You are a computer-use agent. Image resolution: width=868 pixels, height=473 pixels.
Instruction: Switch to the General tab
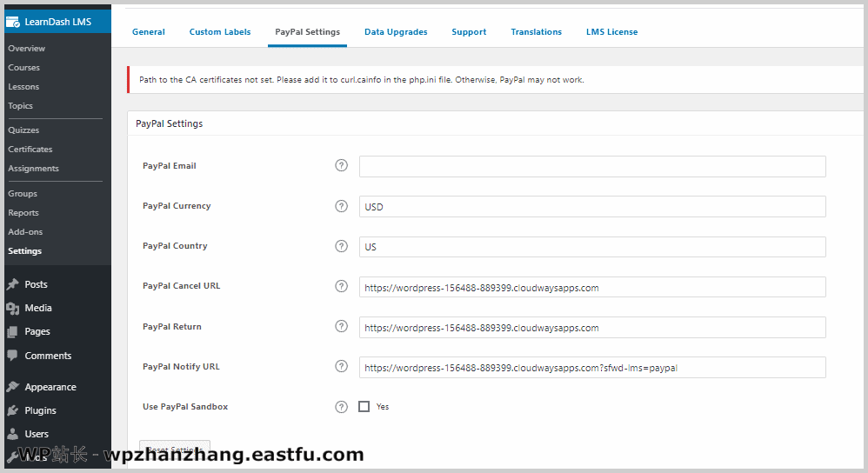149,32
